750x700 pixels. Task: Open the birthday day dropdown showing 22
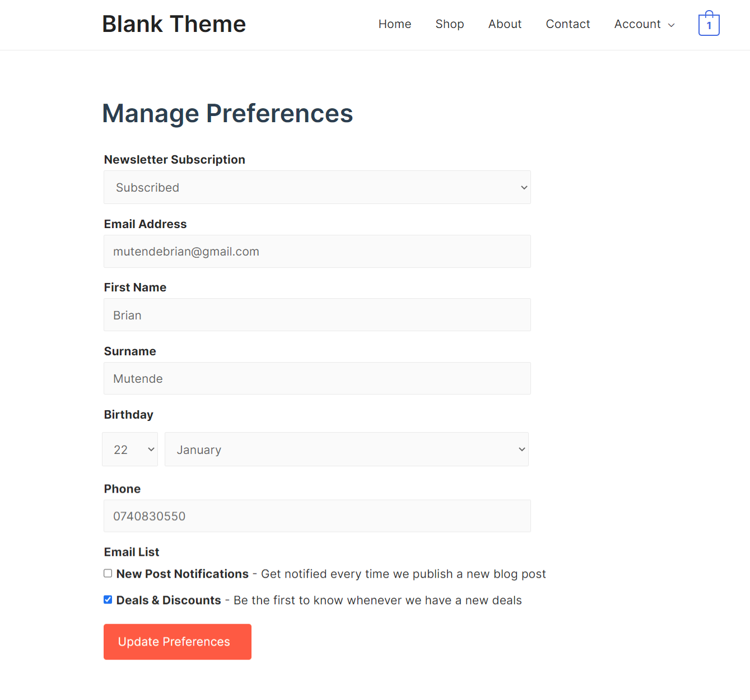[129, 449]
